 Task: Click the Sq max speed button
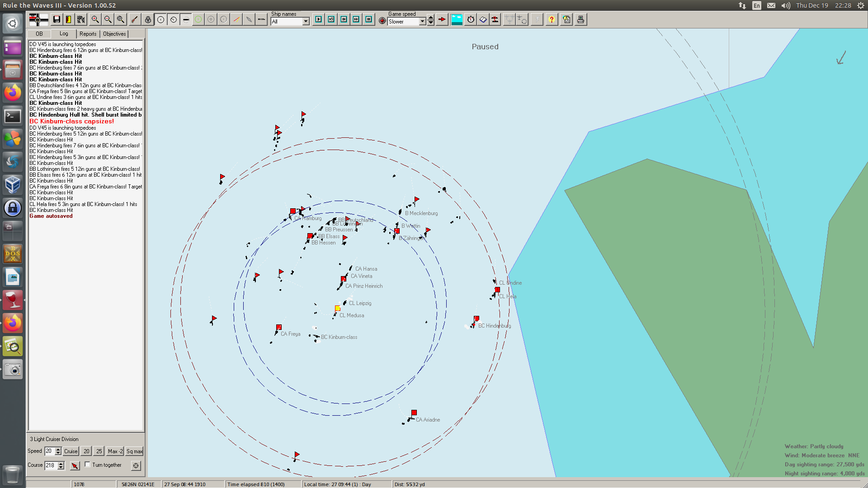pyautogui.click(x=134, y=451)
